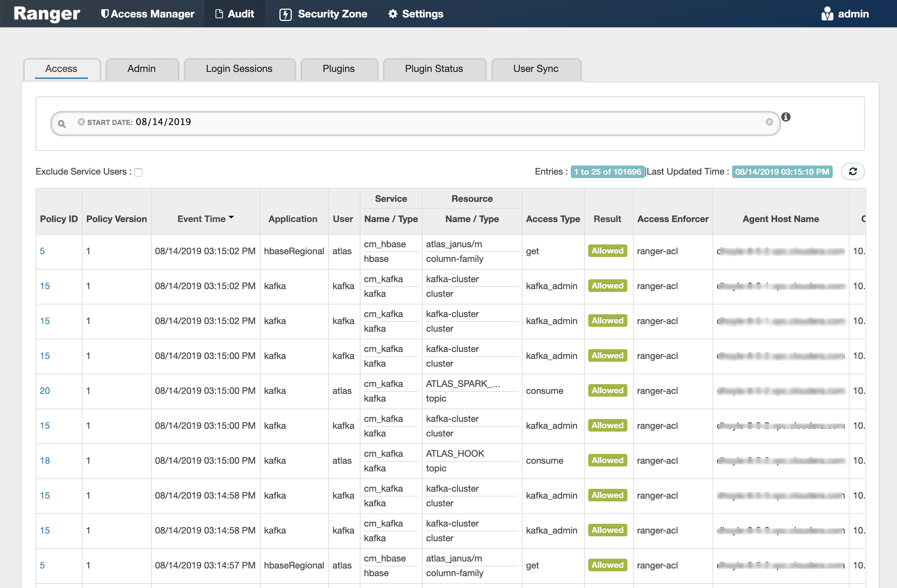Viewport: 897px width, 588px height.
Task: Open the Admin audit tab
Action: click(141, 69)
